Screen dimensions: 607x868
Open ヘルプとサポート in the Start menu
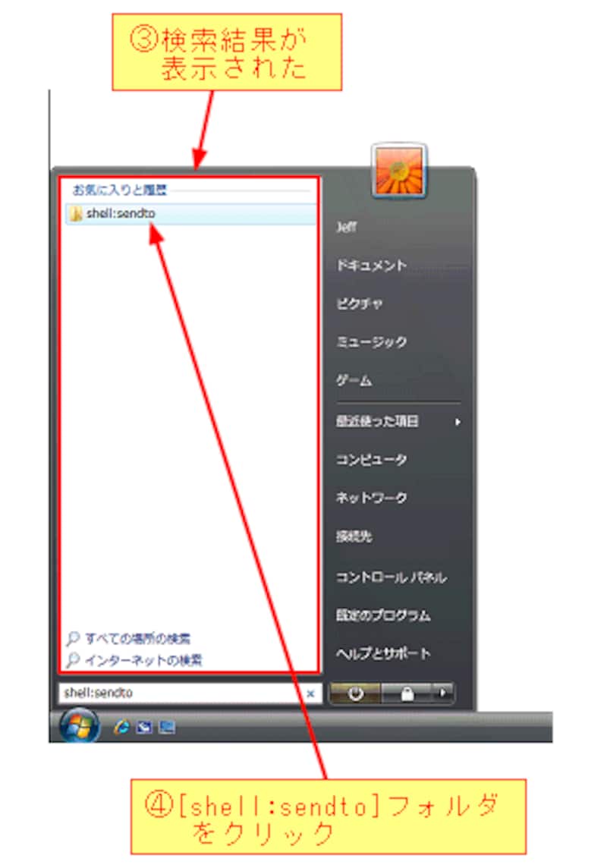(383, 654)
